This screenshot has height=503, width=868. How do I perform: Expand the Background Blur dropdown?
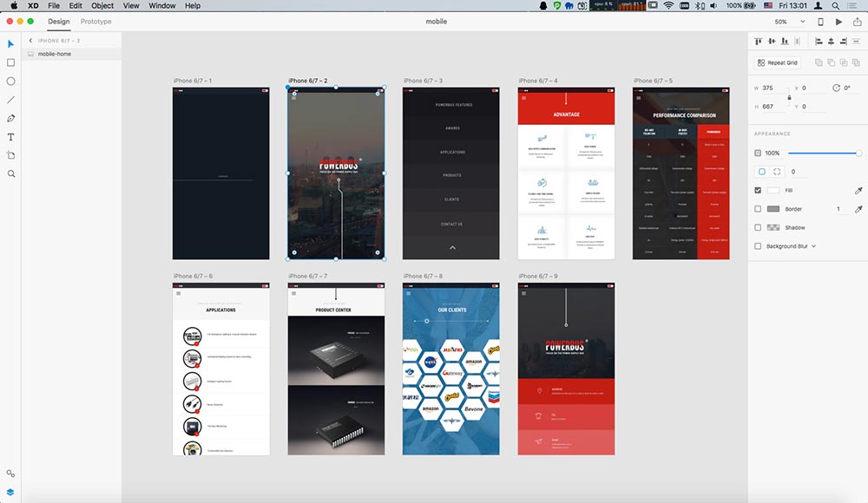(814, 246)
